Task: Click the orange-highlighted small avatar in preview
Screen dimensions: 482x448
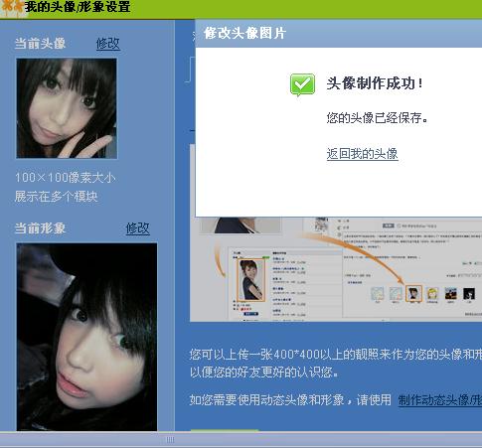Action: pos(413,293)
